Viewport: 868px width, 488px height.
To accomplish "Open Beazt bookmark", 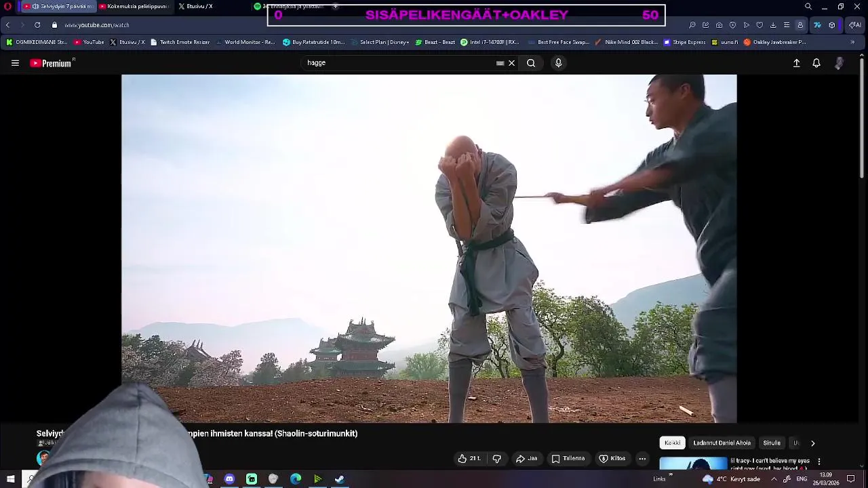I will point(435,42).
